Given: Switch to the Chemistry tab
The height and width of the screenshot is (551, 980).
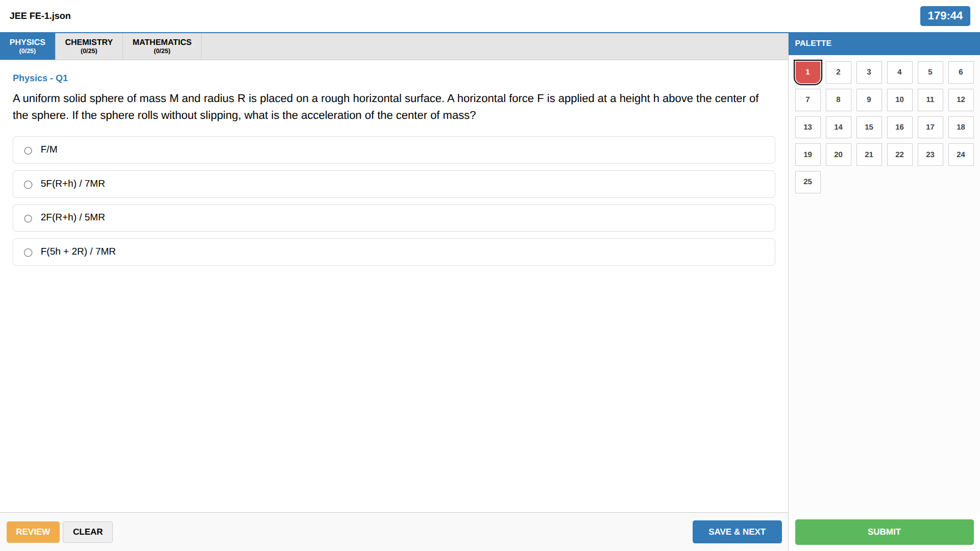Looking at the screenshot, I should (89, 46).
